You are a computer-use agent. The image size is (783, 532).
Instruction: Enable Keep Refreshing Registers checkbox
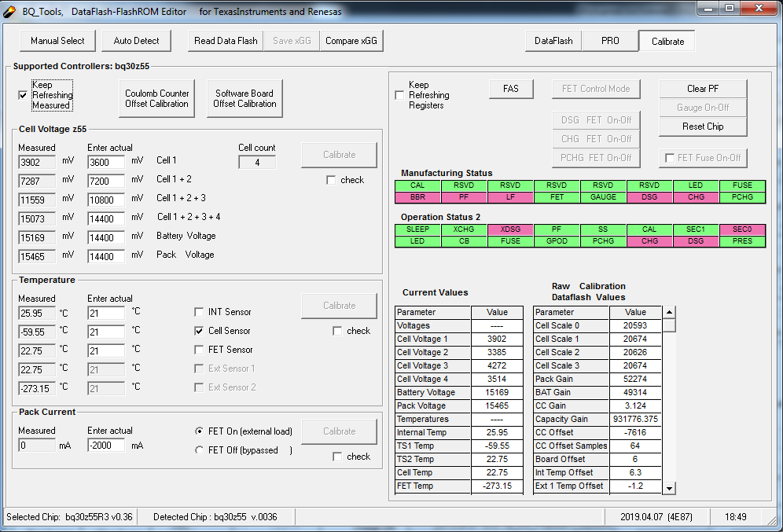click(x=399, y=95)
